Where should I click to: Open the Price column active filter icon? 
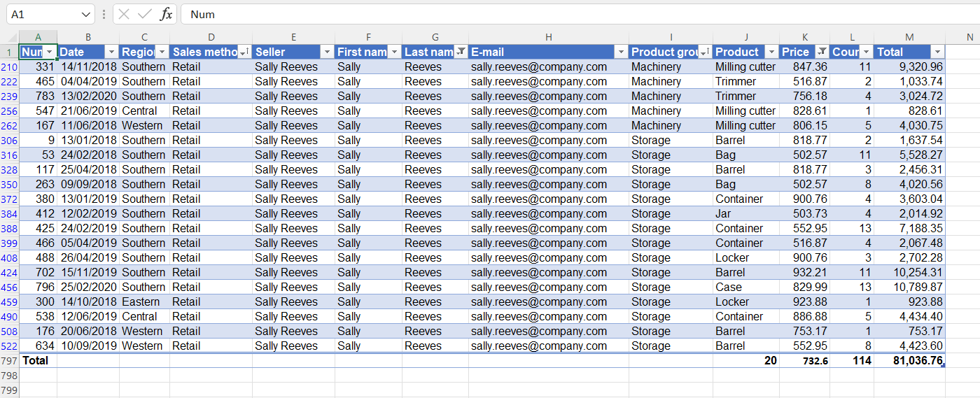(x=822, y=52)
